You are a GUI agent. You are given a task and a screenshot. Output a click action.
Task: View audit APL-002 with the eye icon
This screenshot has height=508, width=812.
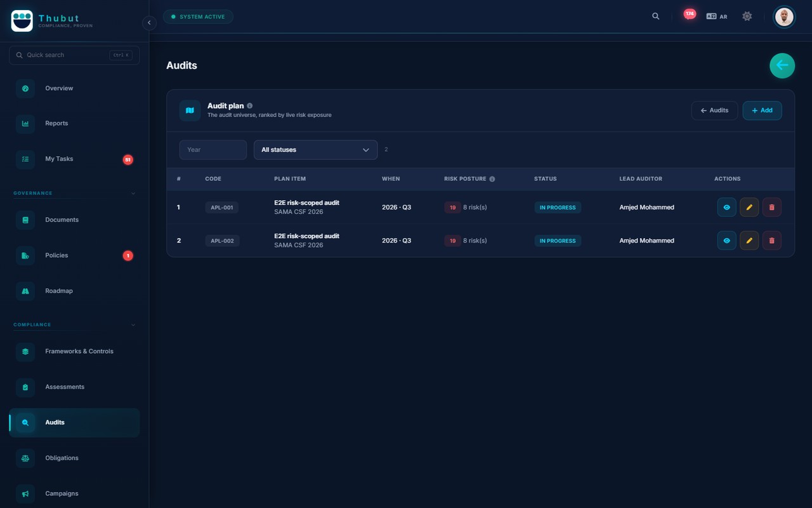727,241
